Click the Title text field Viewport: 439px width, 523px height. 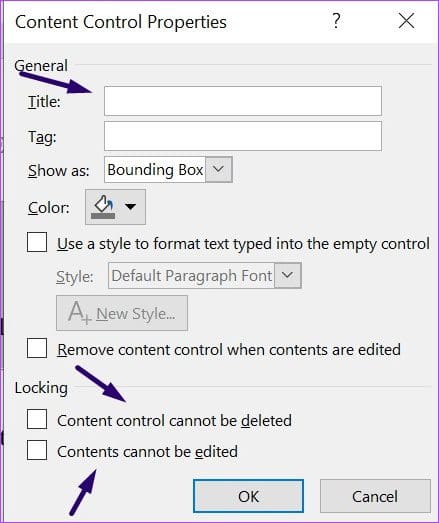pyautogui.click(x=243, y=101)
